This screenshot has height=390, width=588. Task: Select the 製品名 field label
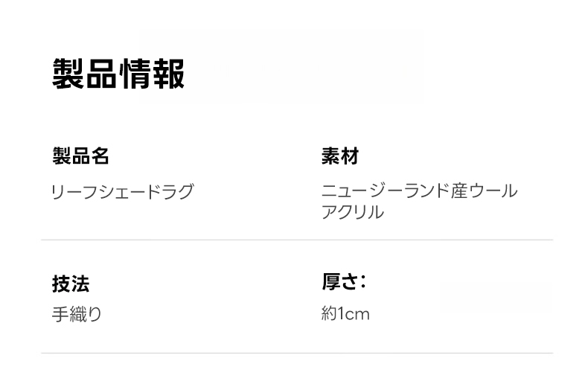[x=80, y=156]
